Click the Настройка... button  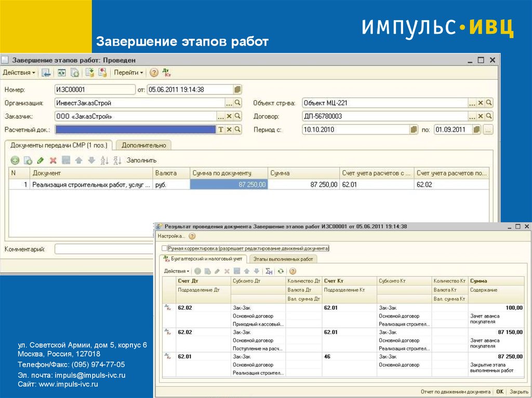click(171, 236)
